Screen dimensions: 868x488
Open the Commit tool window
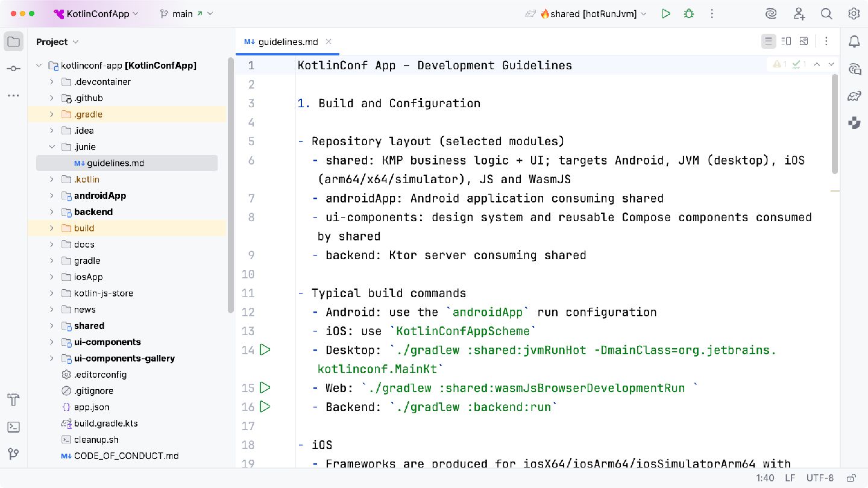13,69
